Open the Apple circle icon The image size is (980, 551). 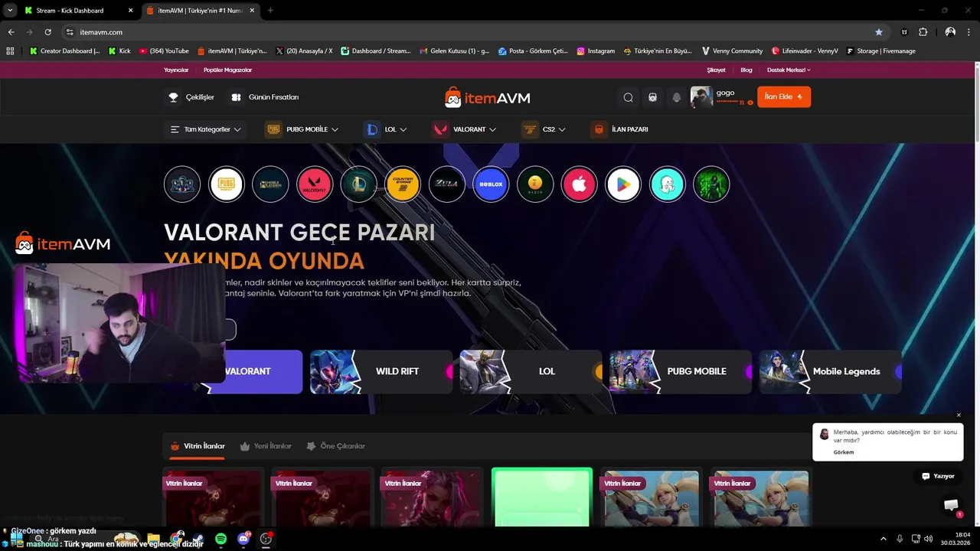(579, 184)
